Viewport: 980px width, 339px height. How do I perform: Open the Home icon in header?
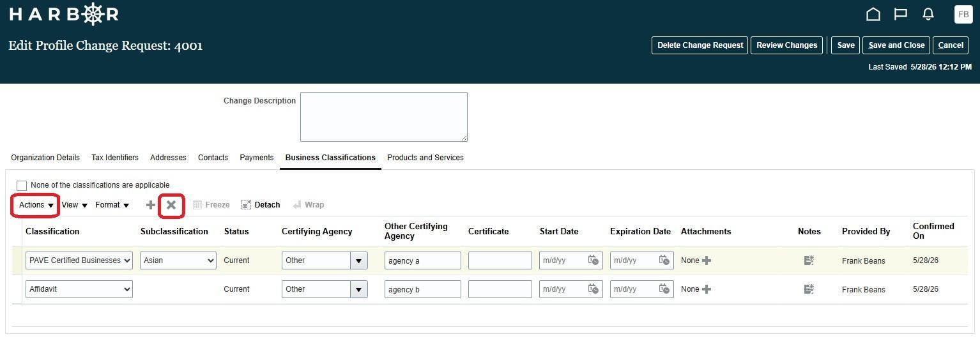coord(873,14)
